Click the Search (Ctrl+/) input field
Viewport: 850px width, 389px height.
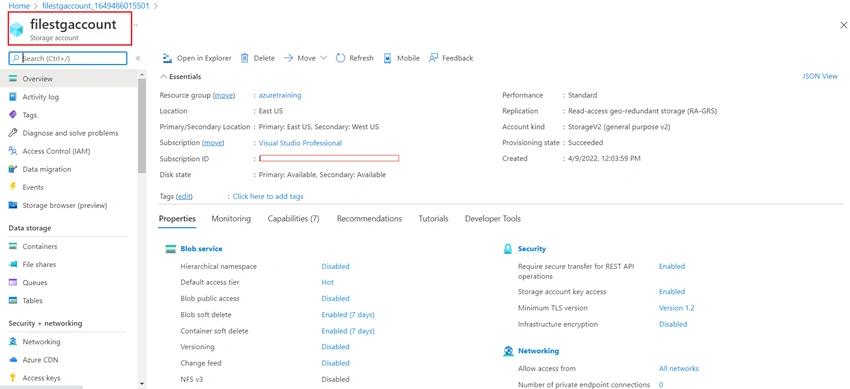pyautogui.click(x=68, y=59)
